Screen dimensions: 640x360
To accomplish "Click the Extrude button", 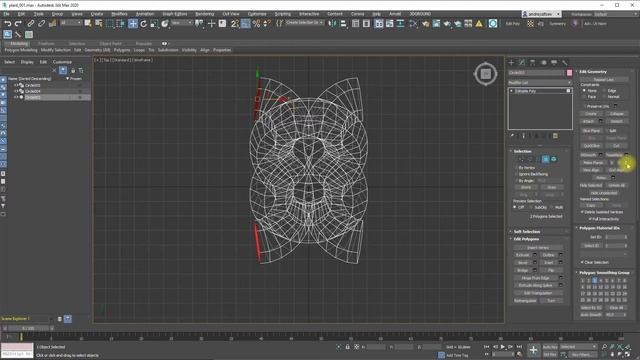I will (523, 255).
